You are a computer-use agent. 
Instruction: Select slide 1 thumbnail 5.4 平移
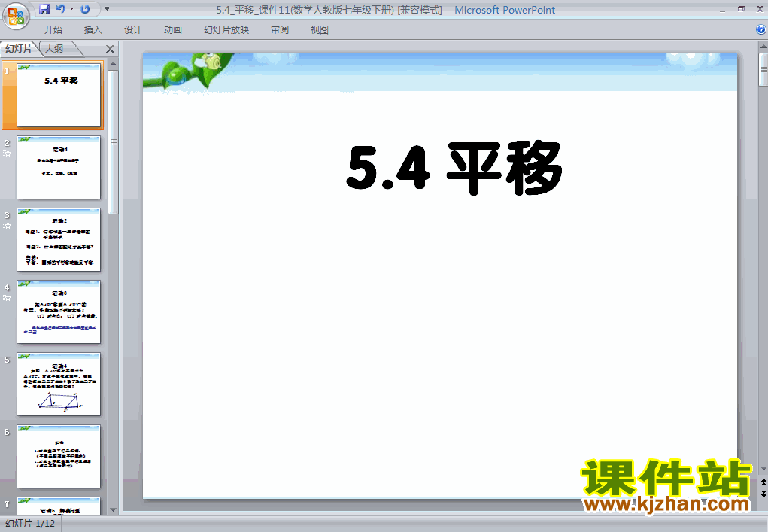[x=59, y=95]
